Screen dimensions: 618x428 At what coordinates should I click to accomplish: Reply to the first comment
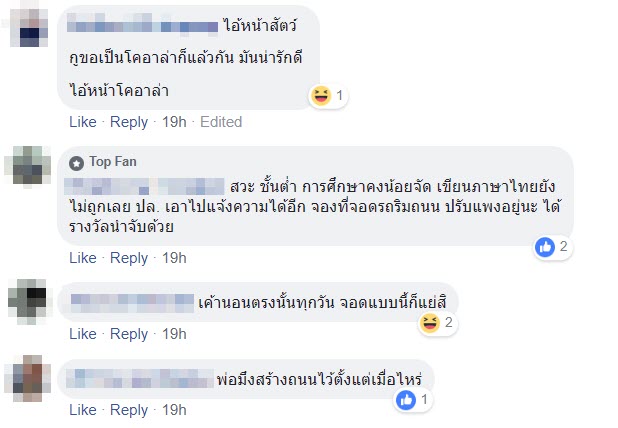coord(129,122)
